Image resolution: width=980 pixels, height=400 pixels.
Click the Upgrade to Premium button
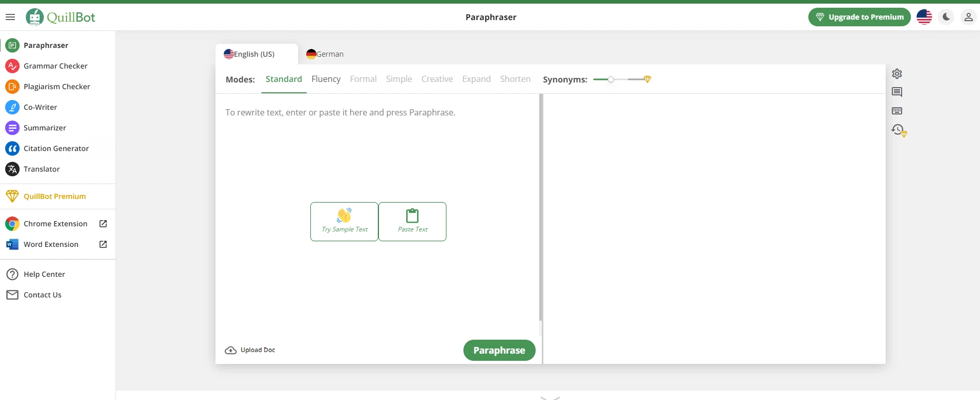(x=859, y=17)
